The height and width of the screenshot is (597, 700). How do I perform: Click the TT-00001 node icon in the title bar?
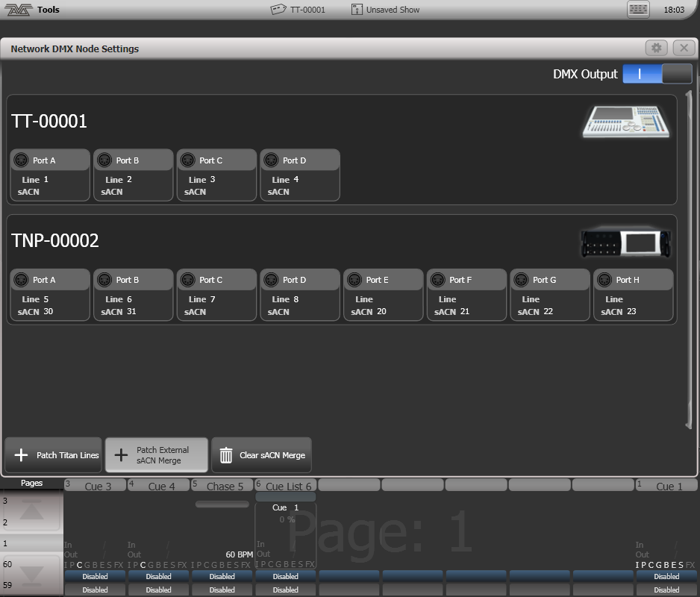(278, 9)
